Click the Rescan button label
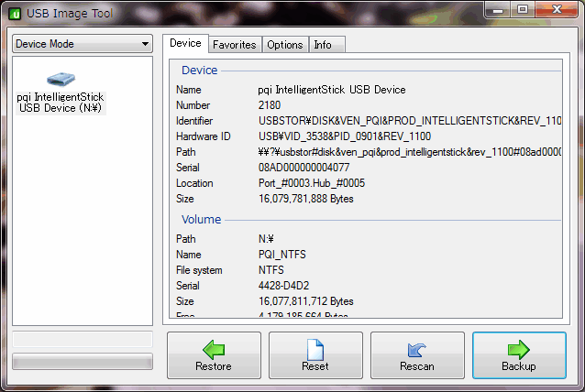Viewport: 585px width, 392px height. pos(417,366)
